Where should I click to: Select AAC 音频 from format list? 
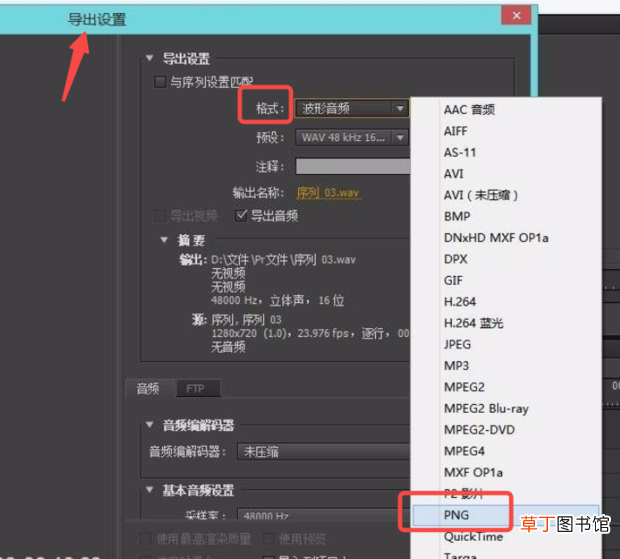(x=506, y=110)
